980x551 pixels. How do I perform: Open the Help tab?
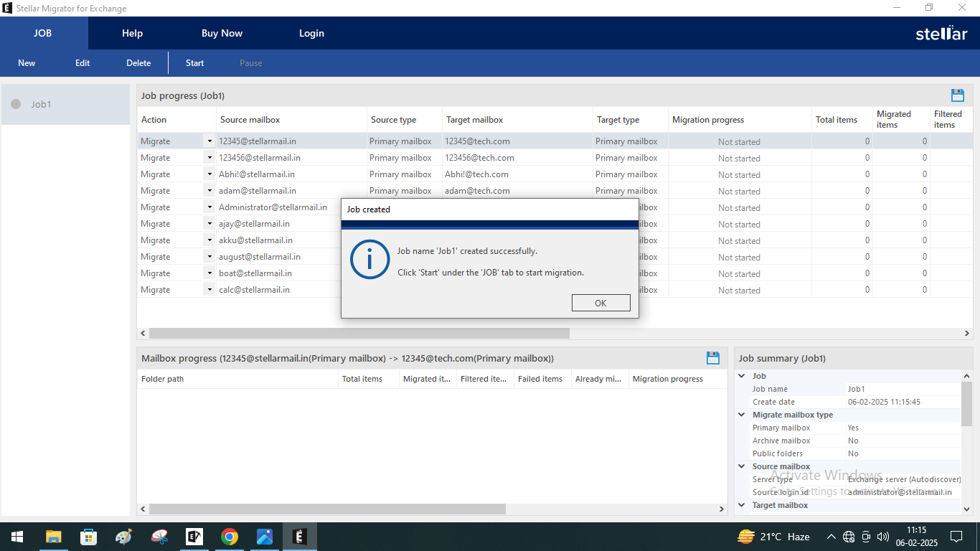(x=133, y=33)
